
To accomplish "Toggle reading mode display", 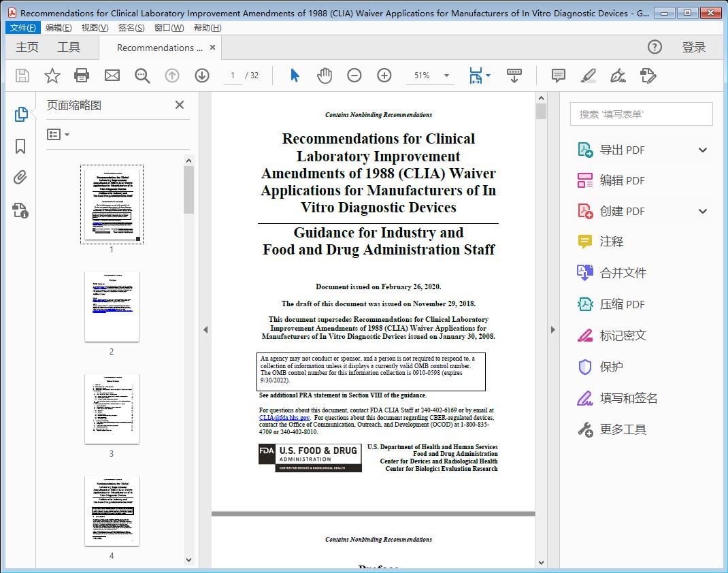I will (x=513, y=76).
